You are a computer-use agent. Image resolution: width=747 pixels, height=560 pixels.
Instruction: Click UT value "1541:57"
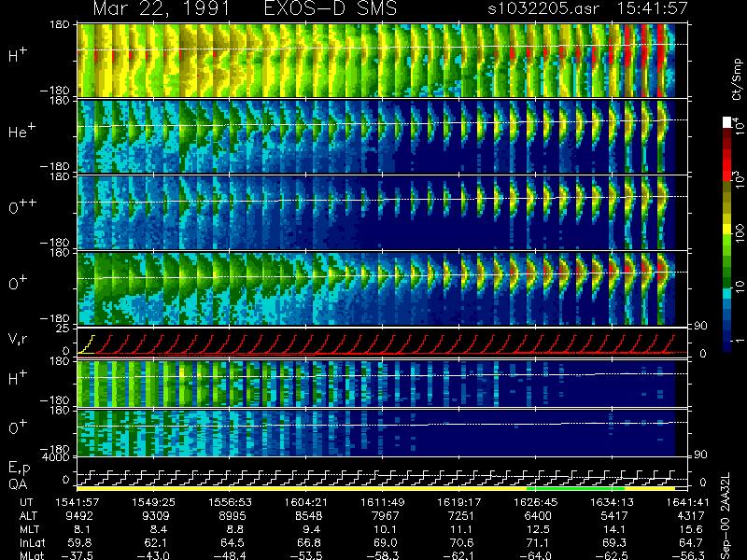78,502
